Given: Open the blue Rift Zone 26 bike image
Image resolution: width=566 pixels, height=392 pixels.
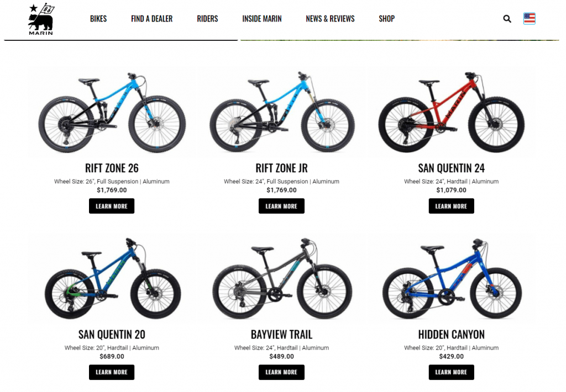Looking at the screenshot, I should pyautogui.click(x=112, y=112).
